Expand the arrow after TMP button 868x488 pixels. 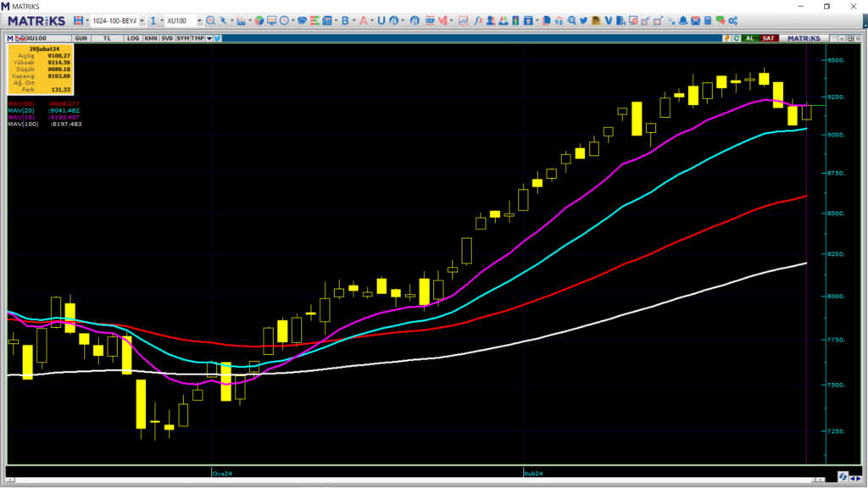pyautogui.click(x=209, y=38)
